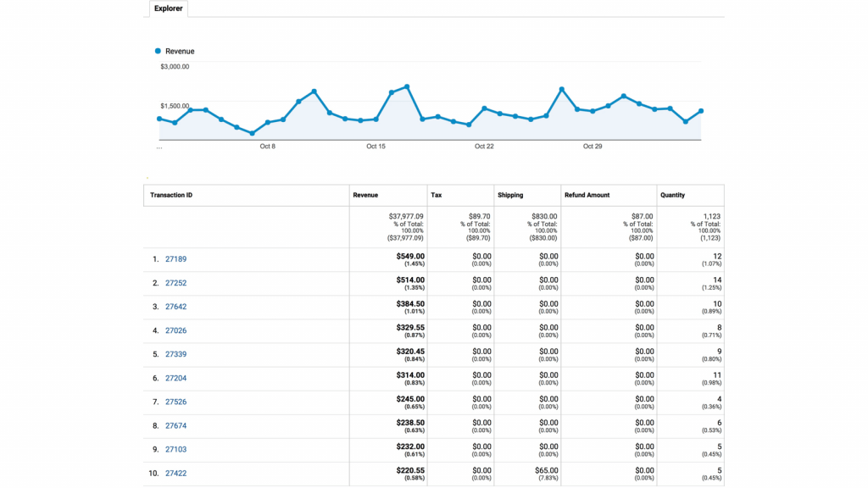Open transaction ID 27422
Image resolution: width=868 pixels, height=488 pixels.
click(175, 473)
